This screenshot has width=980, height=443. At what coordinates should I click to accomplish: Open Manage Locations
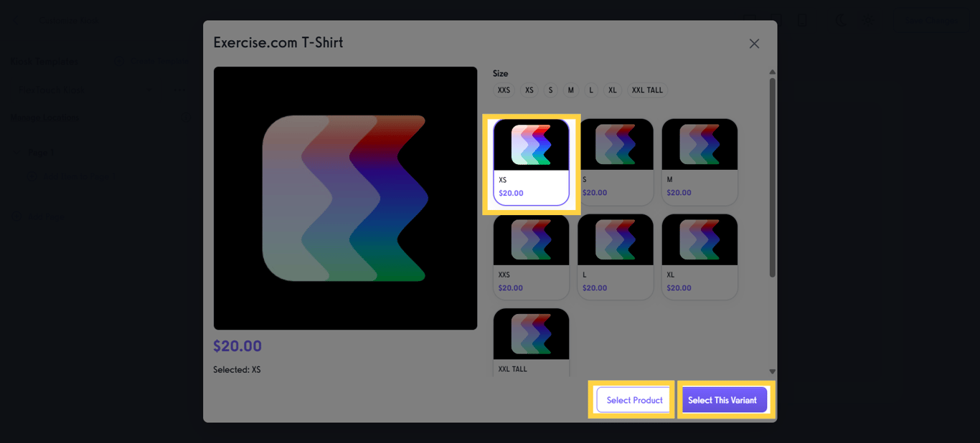(x=44, y=118)
